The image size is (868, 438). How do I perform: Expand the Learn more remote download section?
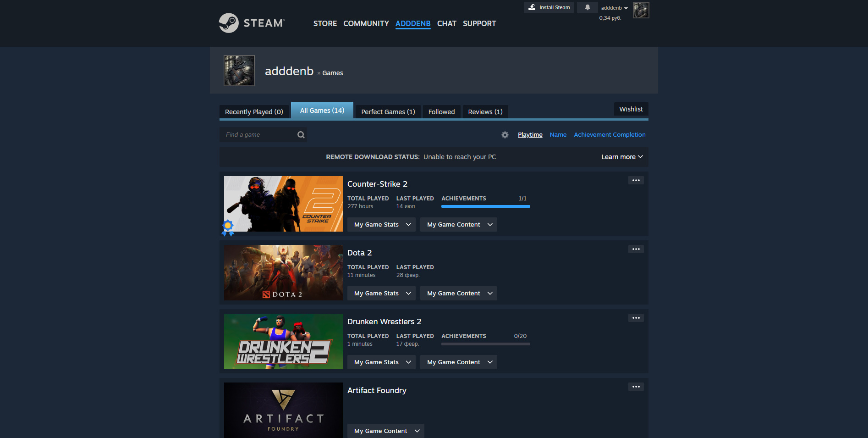coord(622,157)
